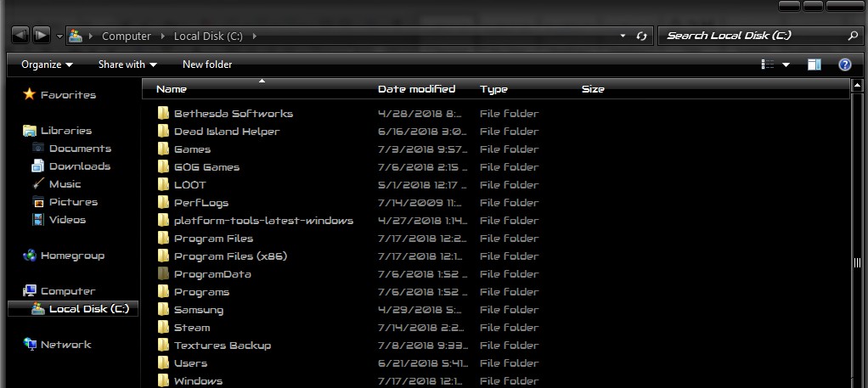This screenshot has height=388, width=868.
Task: Expand the arrow after Computer breadcrumb
Action: tap(163, 37)
